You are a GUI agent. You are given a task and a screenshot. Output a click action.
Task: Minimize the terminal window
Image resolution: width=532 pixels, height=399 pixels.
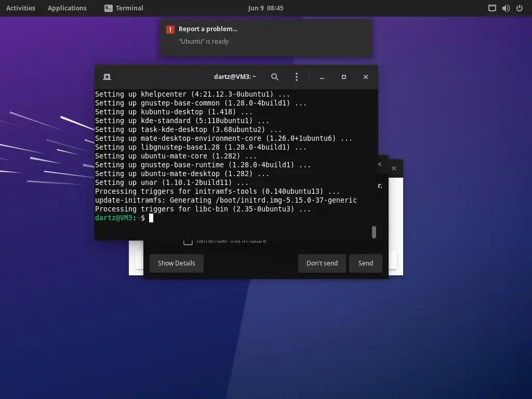pyautogui.click(x=322, y=77)
